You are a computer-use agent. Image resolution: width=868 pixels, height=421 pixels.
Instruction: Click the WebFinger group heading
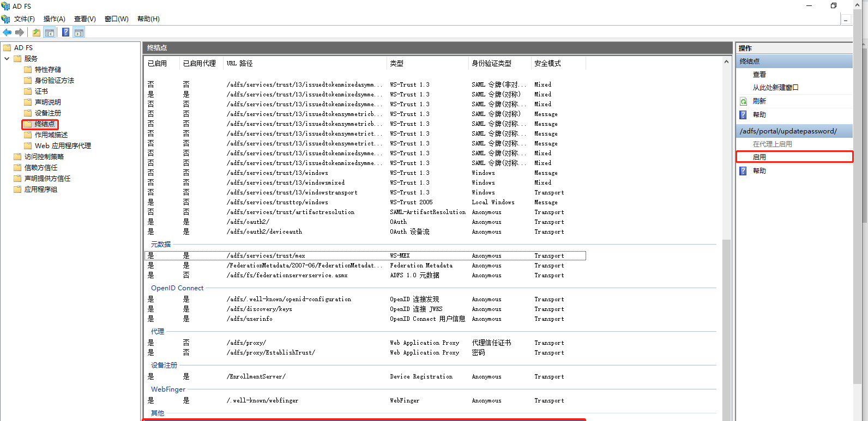pyautogui.click(x=168, y=389)
